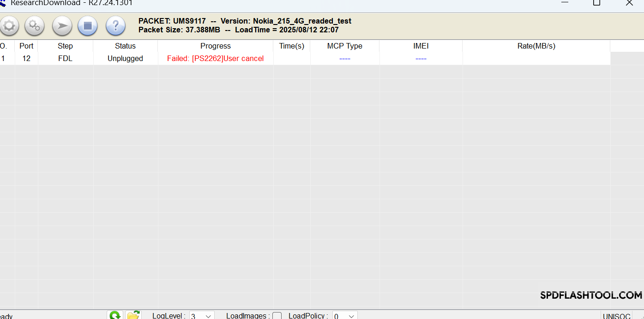The image size is (644, 319).
Task: Click the UNISOC status bar label
Action: 617,316
